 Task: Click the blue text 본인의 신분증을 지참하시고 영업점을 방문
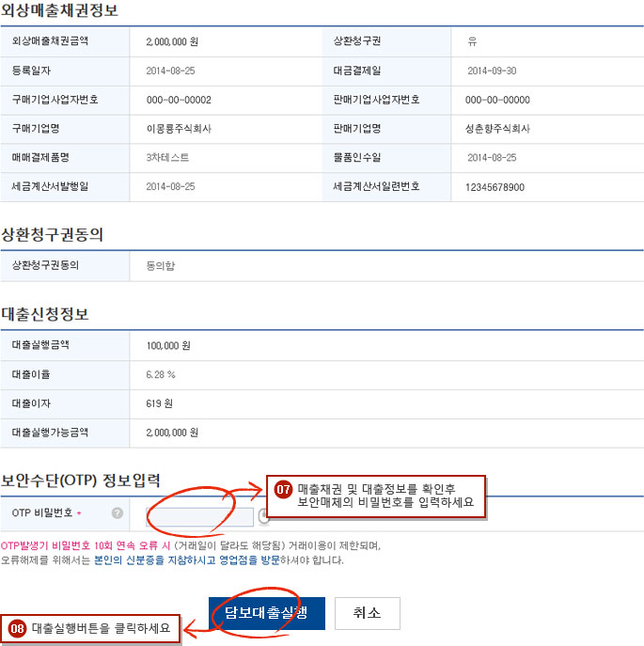[x=187, y=559]
